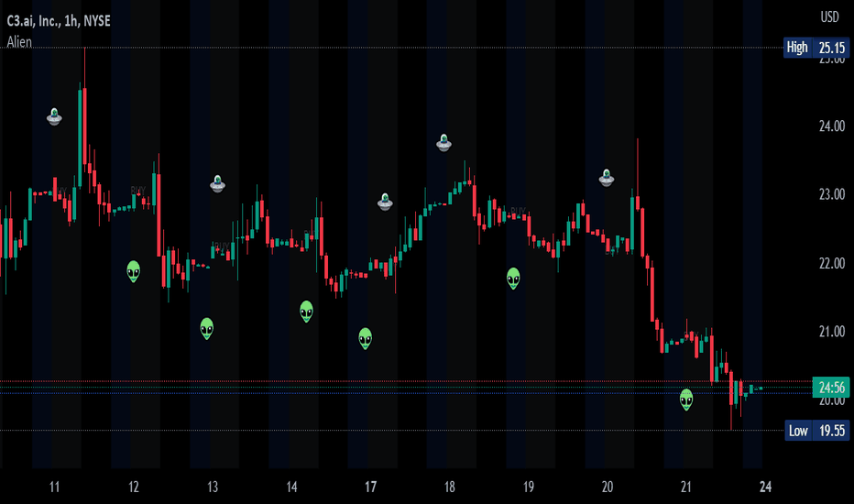Click the UFO marker above the 20th session
854x504 pixels.
[x=607, y=178]
